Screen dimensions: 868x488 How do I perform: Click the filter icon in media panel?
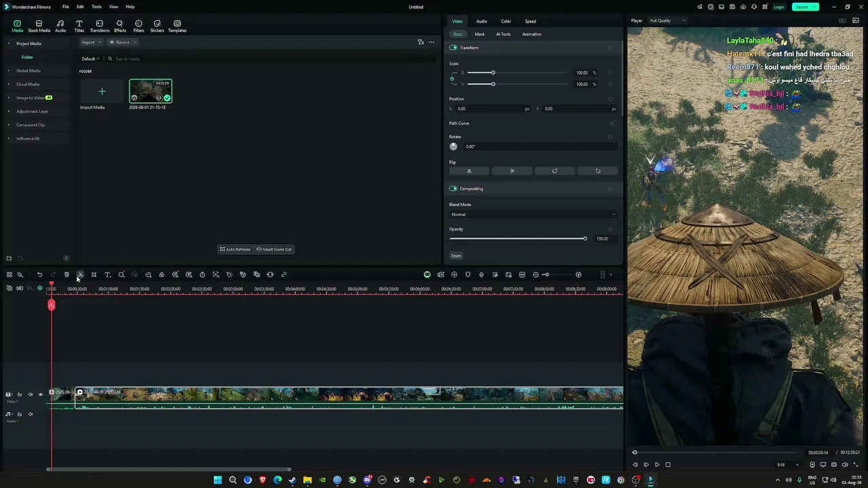coord(420,42)
